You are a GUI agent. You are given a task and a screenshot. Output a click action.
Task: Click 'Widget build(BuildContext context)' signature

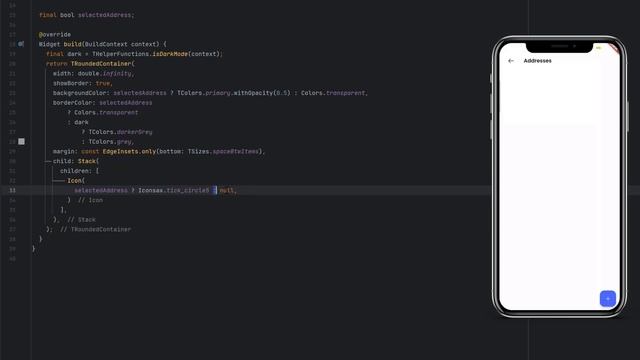coord(99,44)
